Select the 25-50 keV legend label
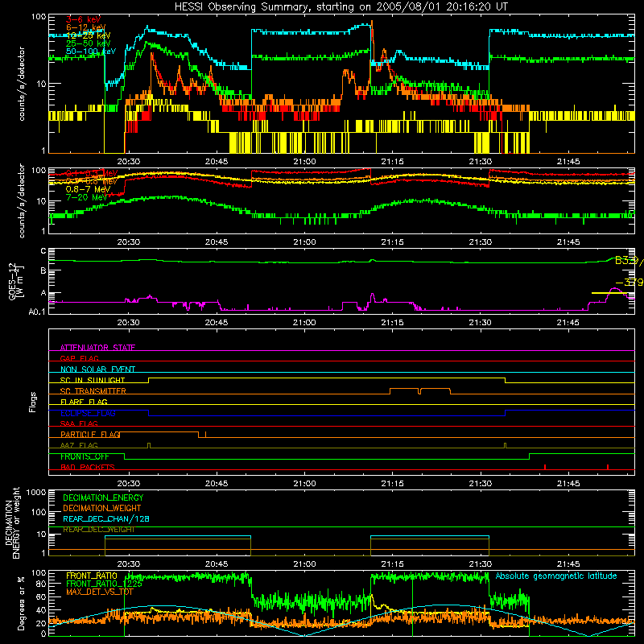644x644 pixels. pos(88,43)
